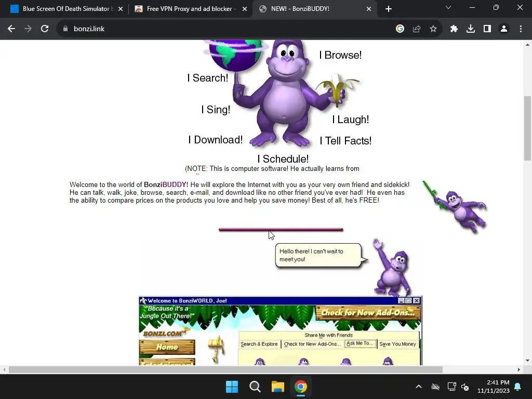Screen dimensions: 532x399
Task: Show hidden system tray icons
Action: pyautogui.click(x=419, y=387)
